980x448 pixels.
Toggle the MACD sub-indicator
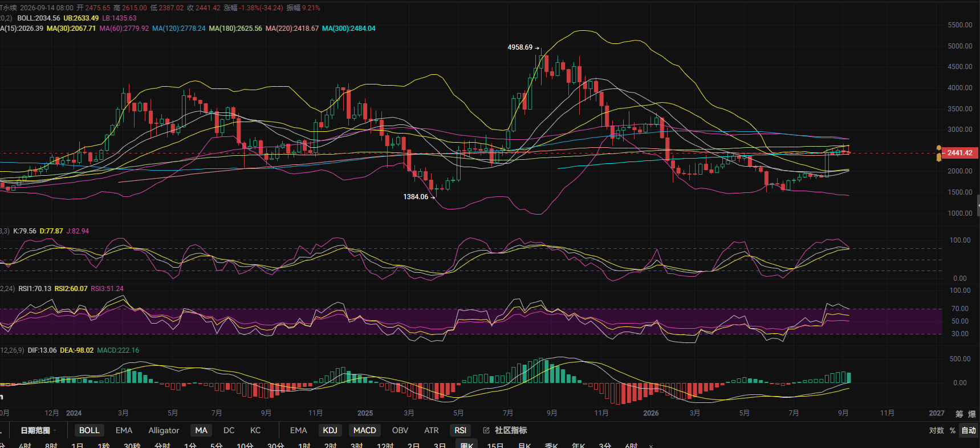coord(365,430)
